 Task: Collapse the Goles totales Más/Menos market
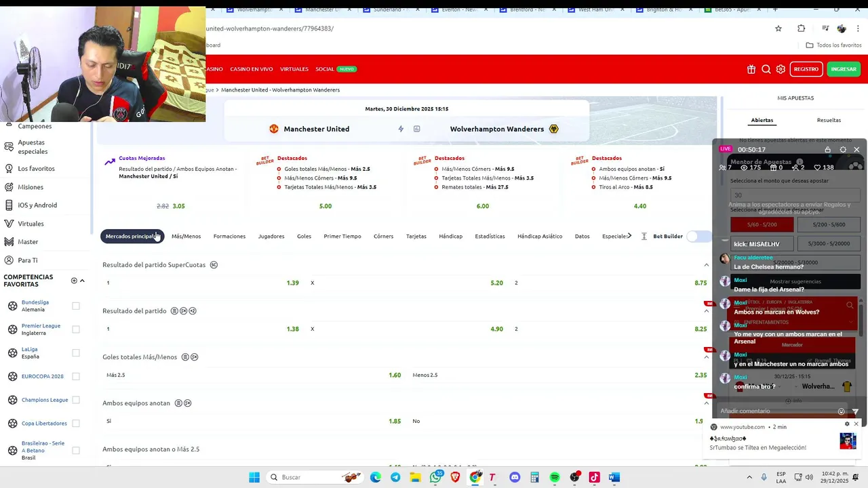click(x=706, y=357)
